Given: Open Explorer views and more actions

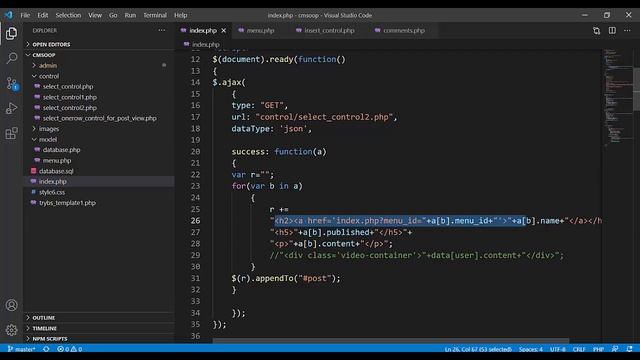Looking at the screenshot, I should 162,30.
